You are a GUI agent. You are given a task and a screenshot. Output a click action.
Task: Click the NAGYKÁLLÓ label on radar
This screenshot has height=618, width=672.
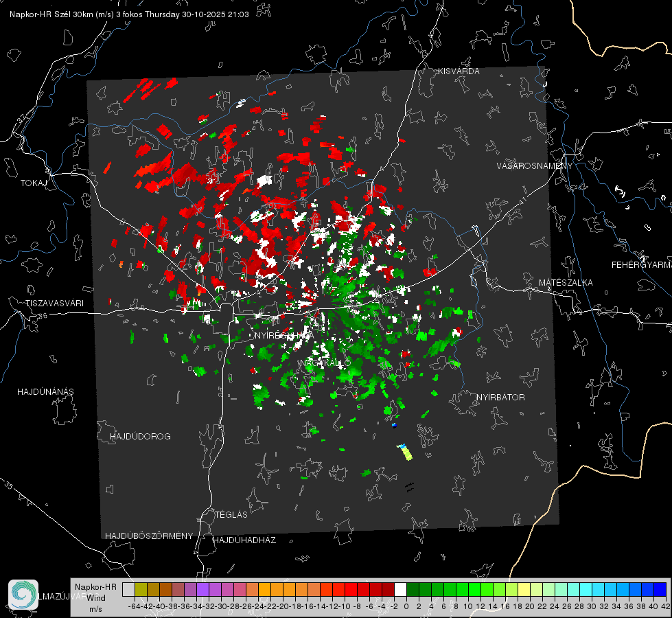click(x=325, y=363)
